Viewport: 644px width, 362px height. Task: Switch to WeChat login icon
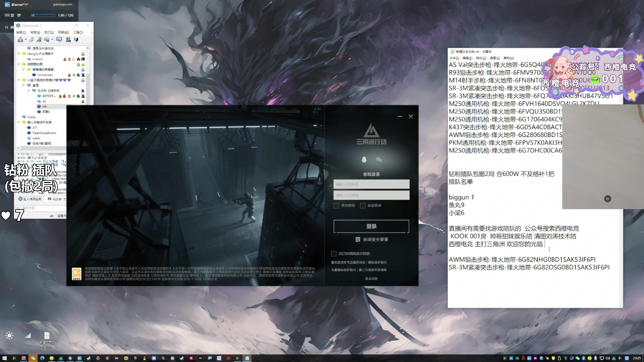(379, 159)
